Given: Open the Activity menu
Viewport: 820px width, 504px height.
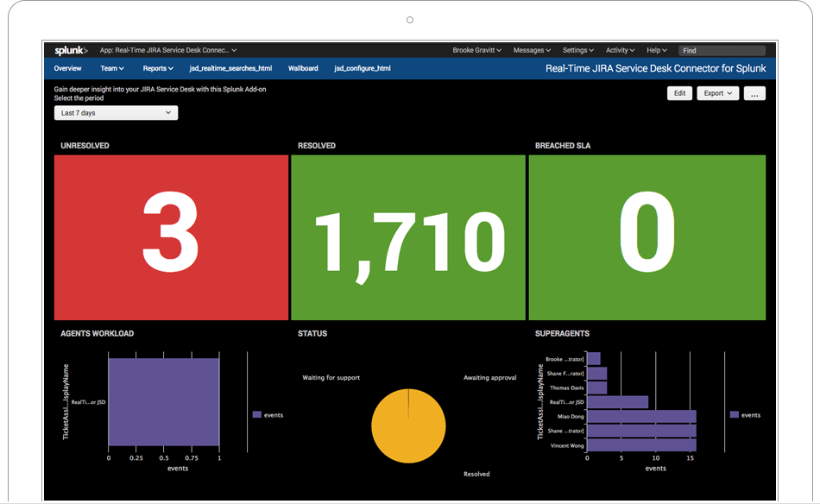Looking at the screenshot, I should pos(620,50).
